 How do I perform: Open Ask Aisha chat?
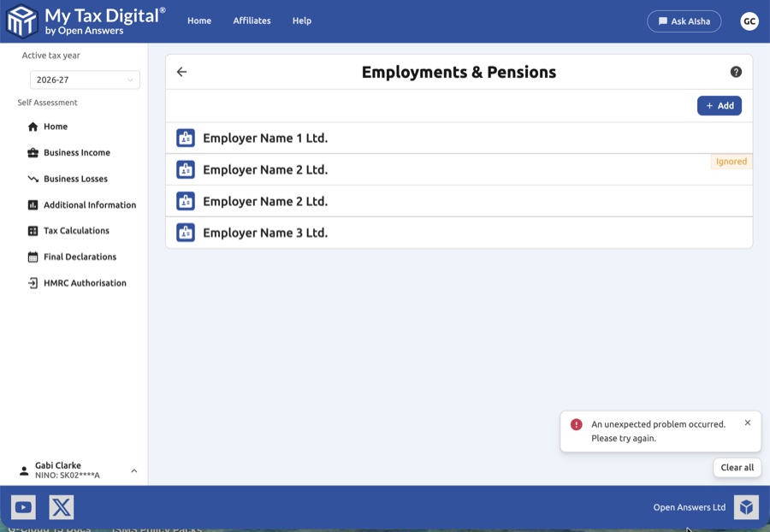click(x=684, y=21)
